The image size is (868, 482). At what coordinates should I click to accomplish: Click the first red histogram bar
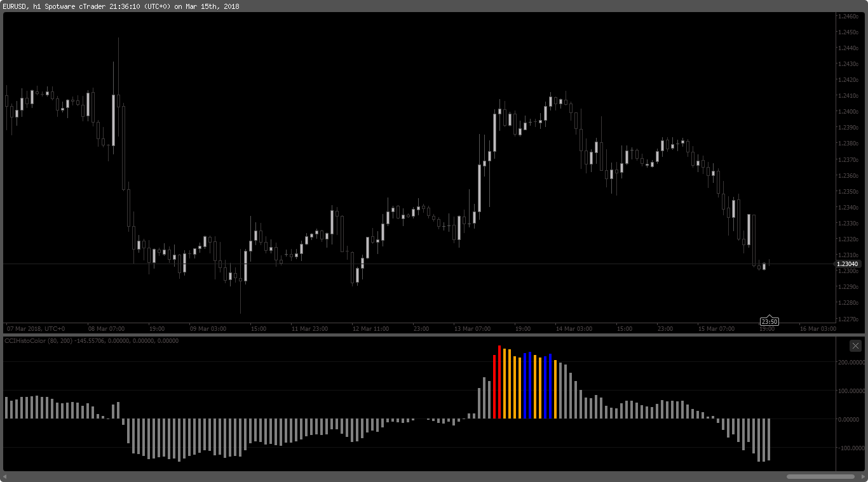(x=494, y=387)
